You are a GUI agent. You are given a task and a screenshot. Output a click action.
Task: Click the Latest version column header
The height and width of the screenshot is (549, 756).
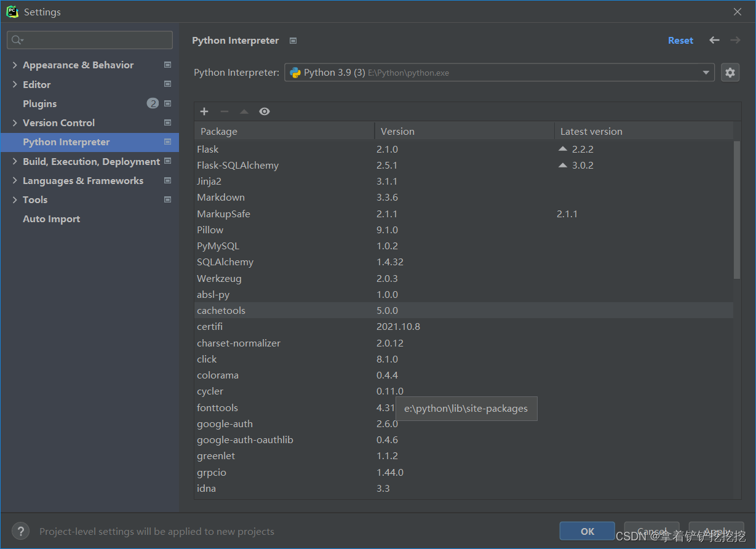pos(644,131)
